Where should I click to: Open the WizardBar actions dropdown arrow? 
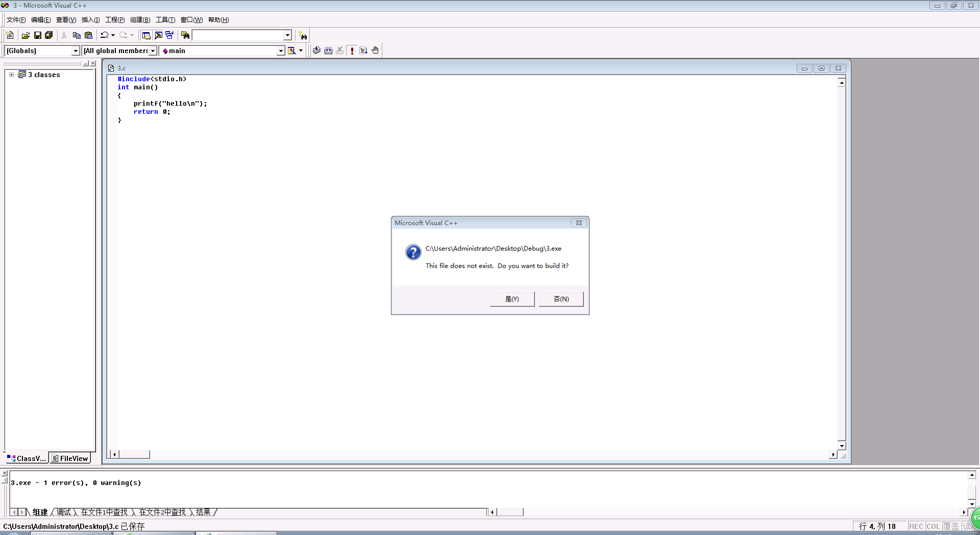click(x=301, y=51)
